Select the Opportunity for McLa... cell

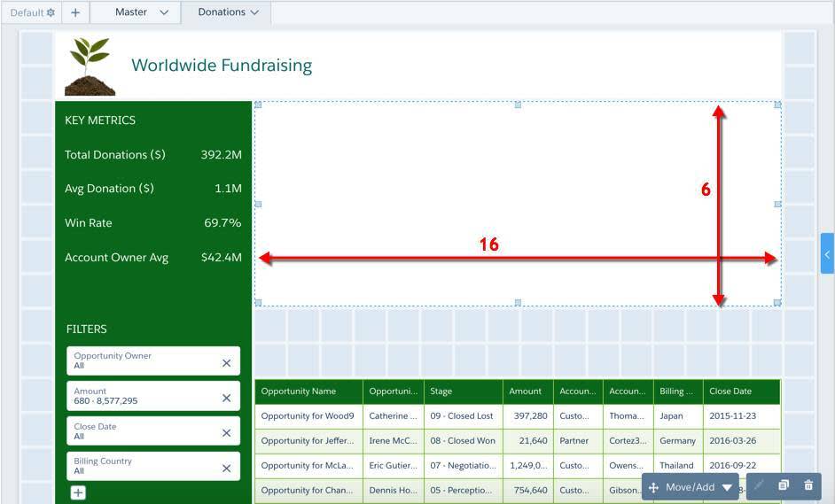click(x=308, y=466)
